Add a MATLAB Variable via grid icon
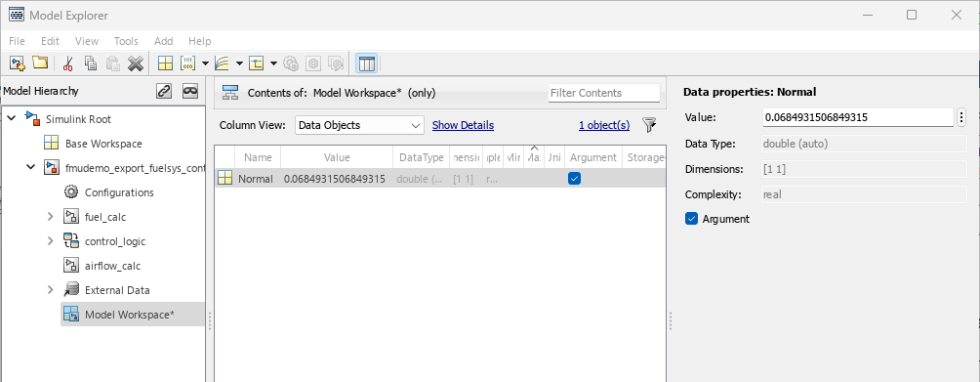980x382 pixels. [x=165, y=64]
